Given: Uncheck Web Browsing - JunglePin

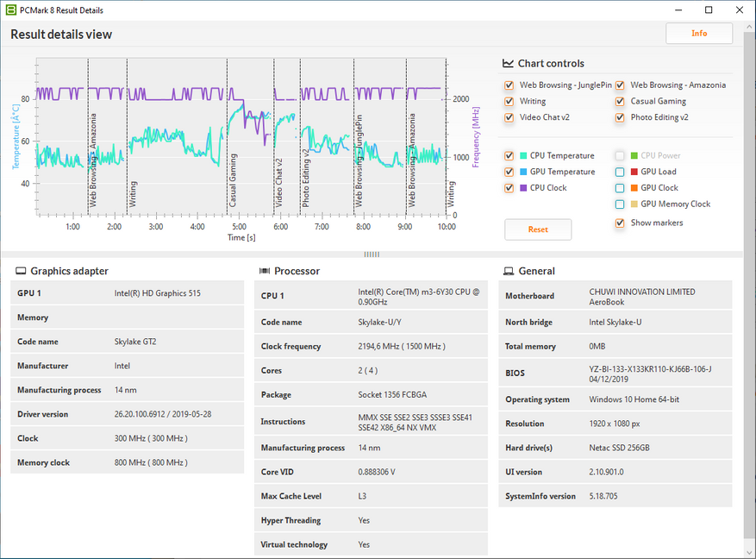Looking at the screenshot, I should 509,85.
